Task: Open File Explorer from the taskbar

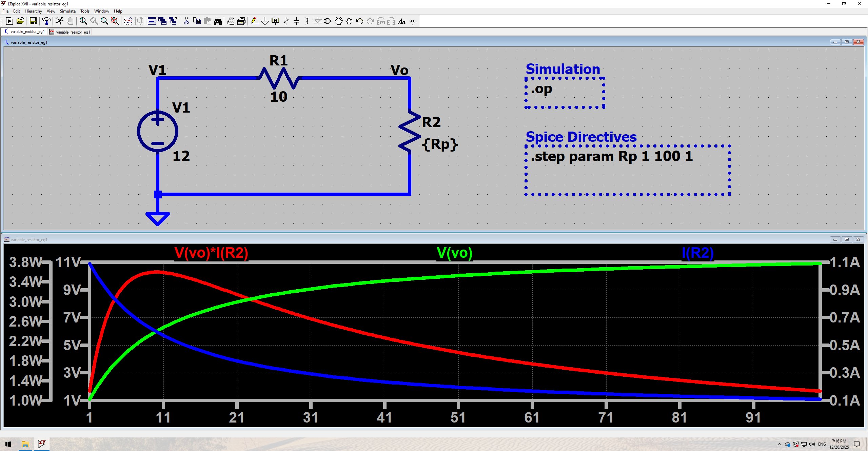Action: coord(25,444)
